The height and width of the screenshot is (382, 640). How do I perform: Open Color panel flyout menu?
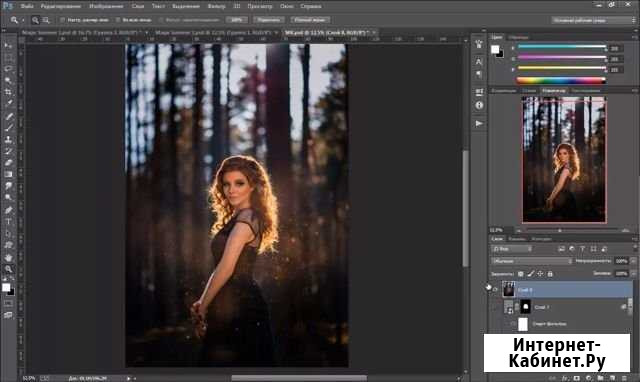[635, 37]
